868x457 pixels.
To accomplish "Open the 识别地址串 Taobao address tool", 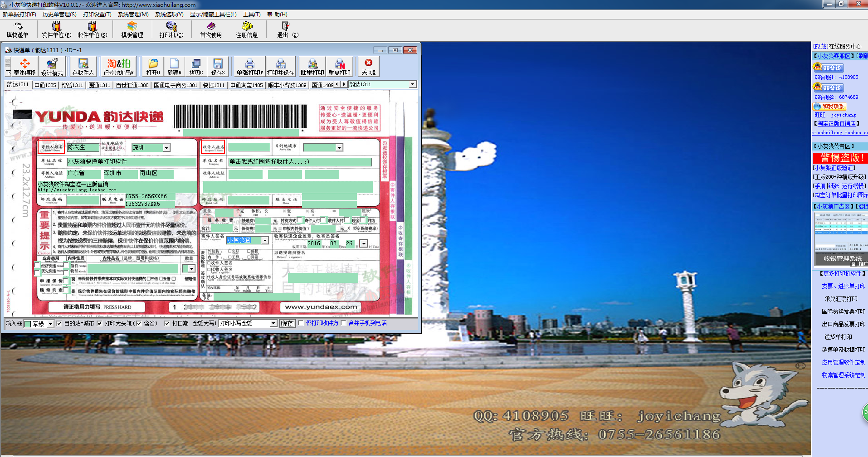I will pos(118,67).
